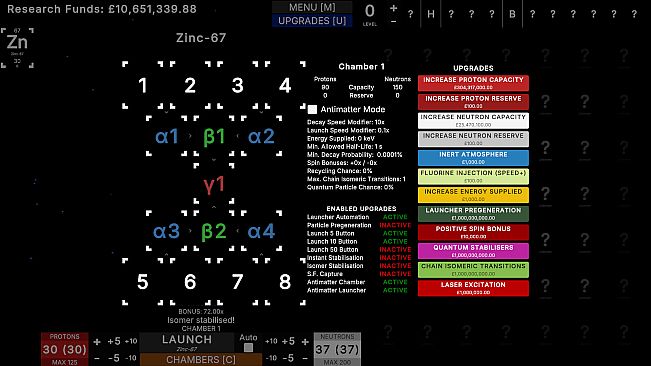Open the Boron (B) element slot
This screenshot has height=366, width=651.
click(512, 14)
